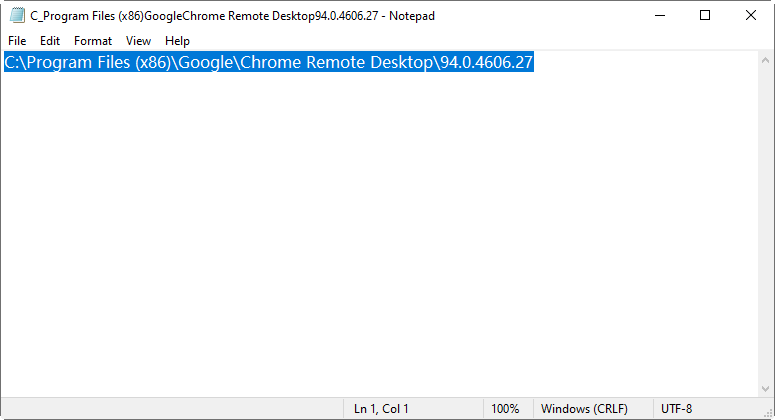Click the Notepad icon in title bar
Image resolution: width=775 pixels, height=420 pixels.
pos(16,16)
